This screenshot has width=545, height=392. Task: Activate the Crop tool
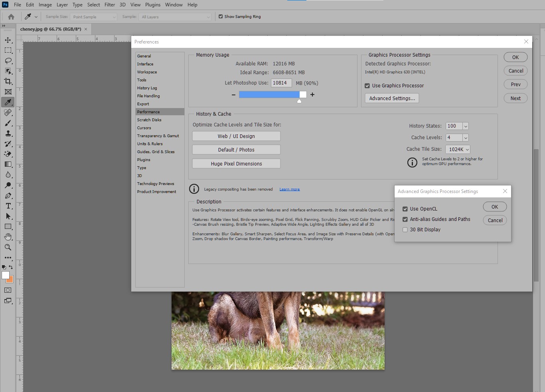pos(8,81)
